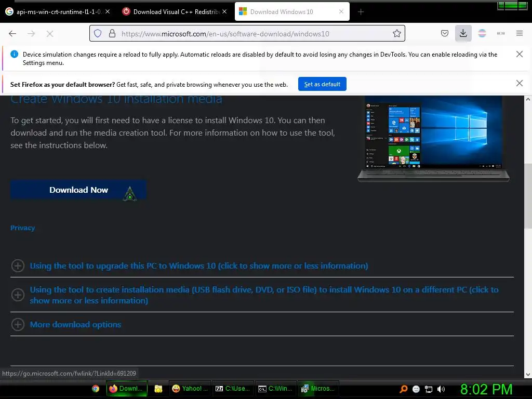Open the taskbar file explorer folder icon
The height and width of the screenshot is (399, 532).
[158, 389]
